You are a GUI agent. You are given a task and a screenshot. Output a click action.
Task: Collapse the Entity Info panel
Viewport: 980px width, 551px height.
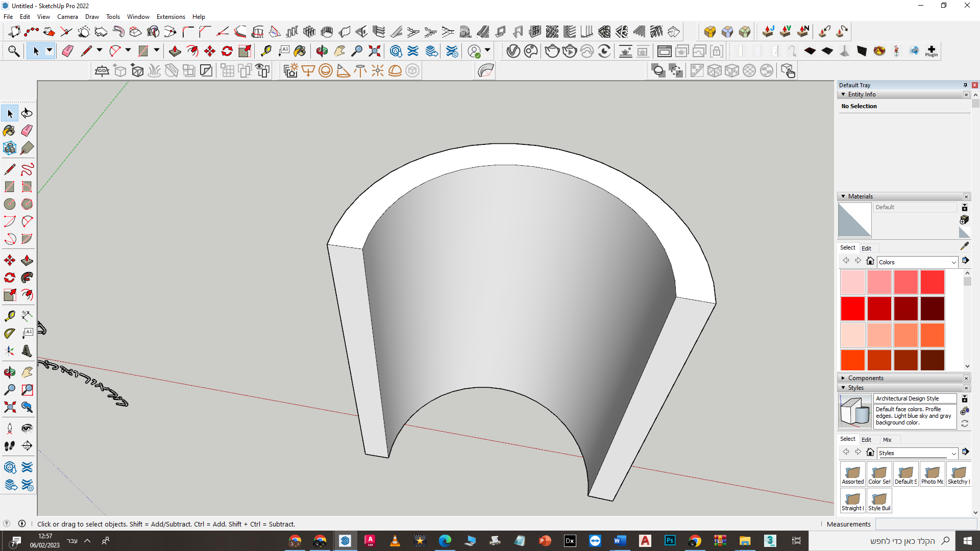coord(843,94)
